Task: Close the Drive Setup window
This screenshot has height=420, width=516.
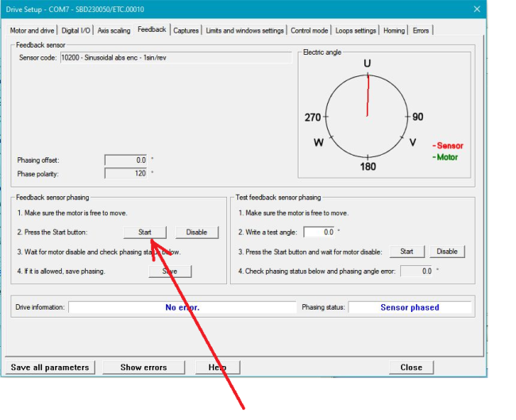Action: tap(476, 9)
